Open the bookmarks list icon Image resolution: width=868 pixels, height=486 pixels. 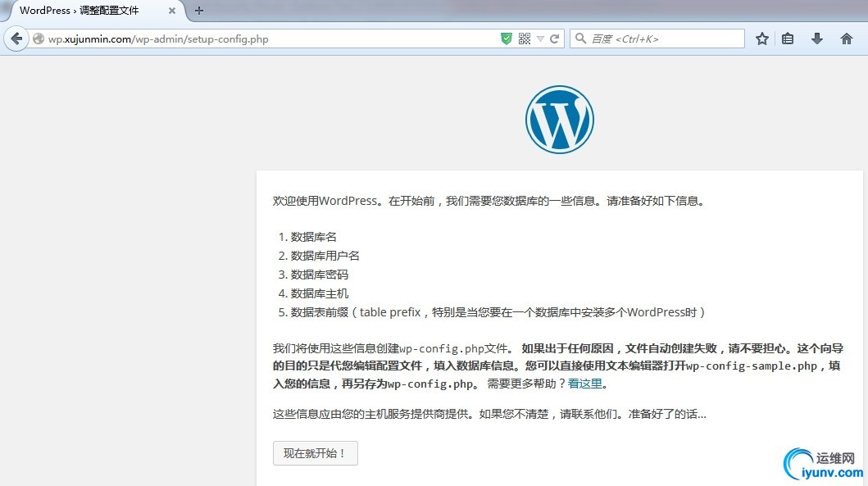(x=788, y=39)
